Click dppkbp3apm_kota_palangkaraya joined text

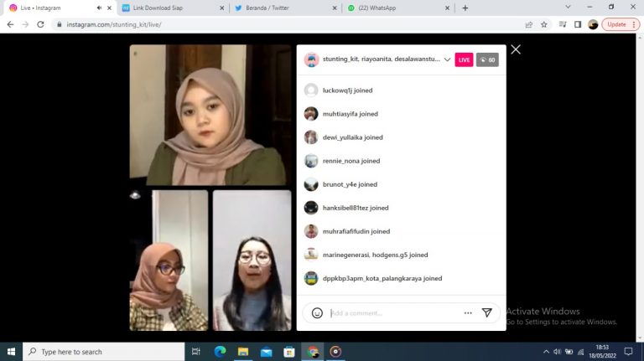click(382, 278)
